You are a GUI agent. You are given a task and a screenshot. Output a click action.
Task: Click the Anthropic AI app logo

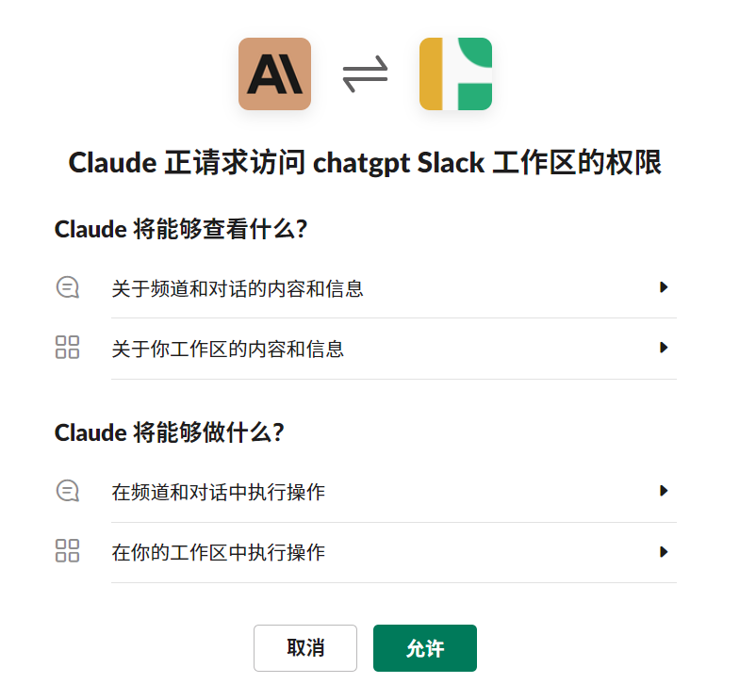274,73
